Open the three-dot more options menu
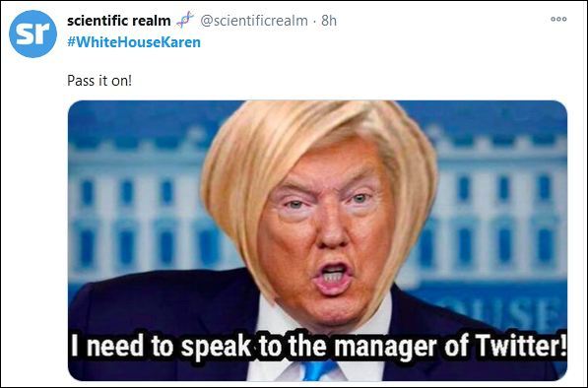The height and width of the screenshot is (388, 588). [x=558, y=19]
